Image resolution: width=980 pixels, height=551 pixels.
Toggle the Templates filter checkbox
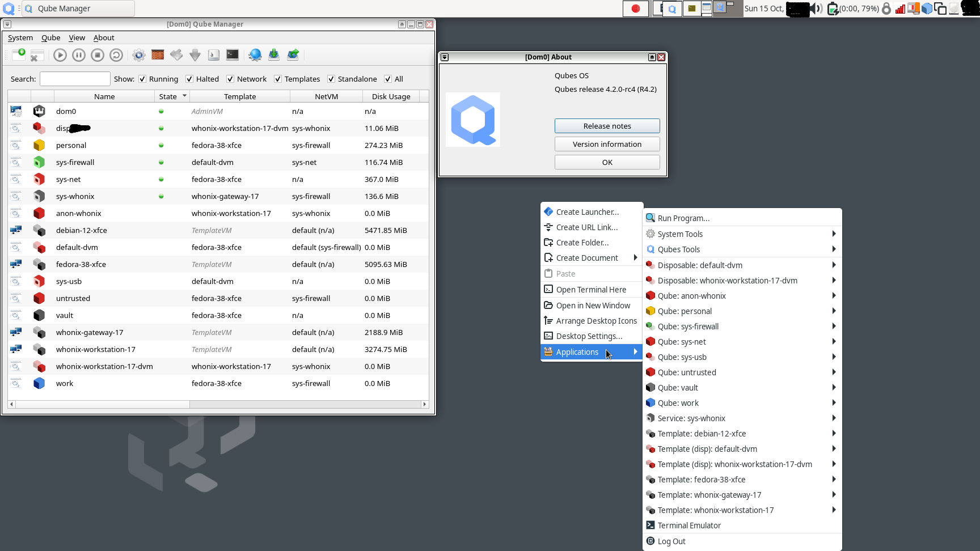click(278, 79)
